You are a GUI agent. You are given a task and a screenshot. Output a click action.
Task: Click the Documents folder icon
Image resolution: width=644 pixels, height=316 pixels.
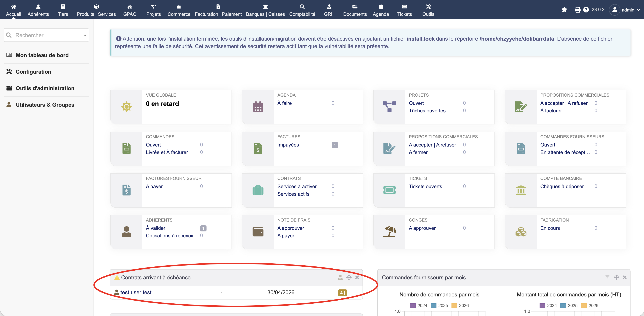pos(355,7)
